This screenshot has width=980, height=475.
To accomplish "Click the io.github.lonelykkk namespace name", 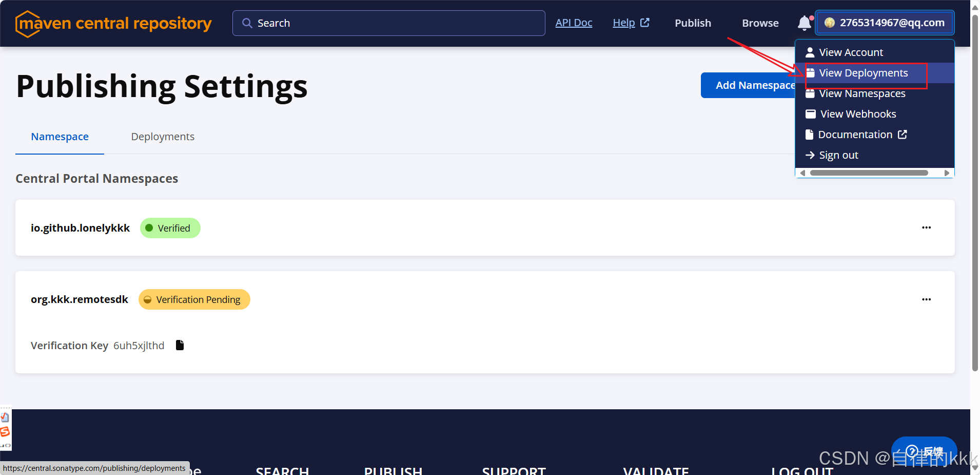I will click(x=80, y=228).
